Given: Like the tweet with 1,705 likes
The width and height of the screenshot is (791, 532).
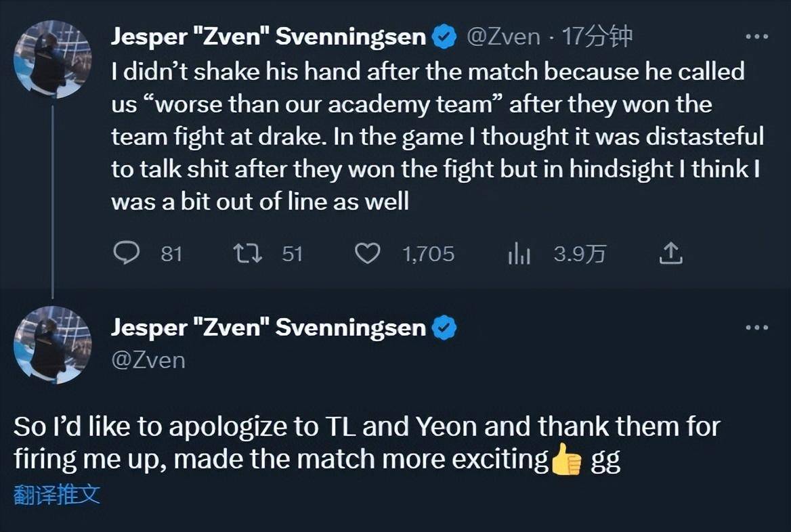Looking at the screenshot, I should (x=368, y=254).
